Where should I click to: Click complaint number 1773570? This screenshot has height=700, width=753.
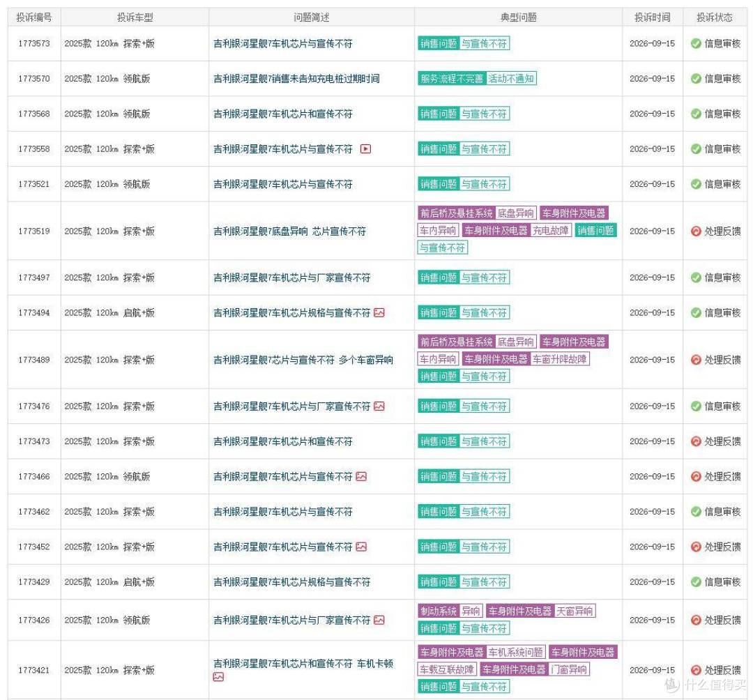tap(34, 78)
